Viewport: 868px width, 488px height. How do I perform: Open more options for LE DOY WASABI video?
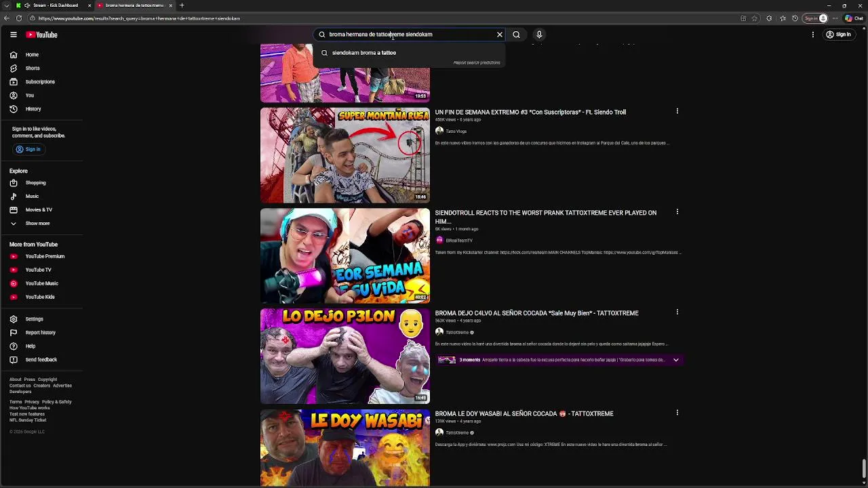677,412
